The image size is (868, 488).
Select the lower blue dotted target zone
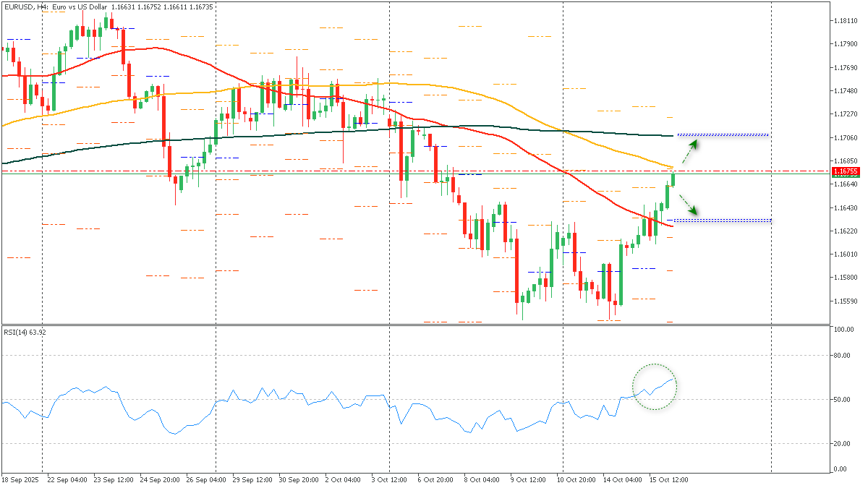(723, 221)
